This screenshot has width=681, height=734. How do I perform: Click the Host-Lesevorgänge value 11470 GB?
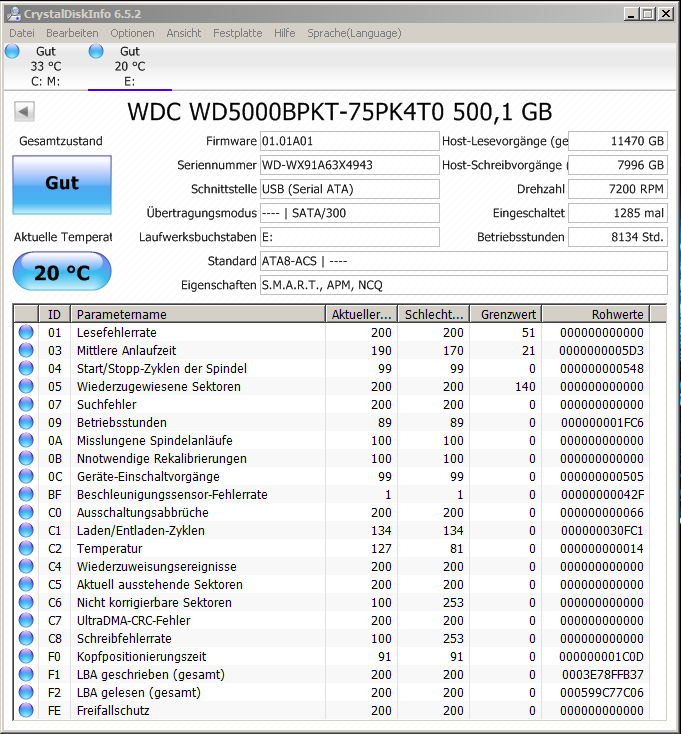pyautogui.click(x=618, y=141)
